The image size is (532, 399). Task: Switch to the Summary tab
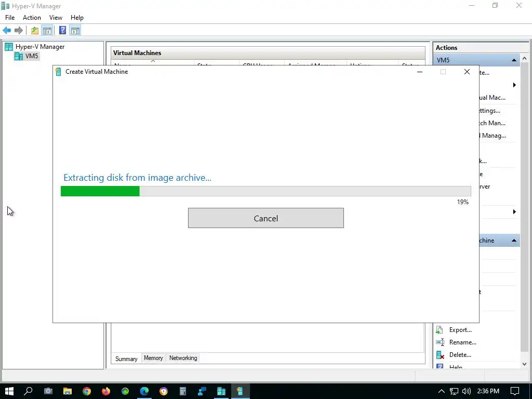(126, 358)
